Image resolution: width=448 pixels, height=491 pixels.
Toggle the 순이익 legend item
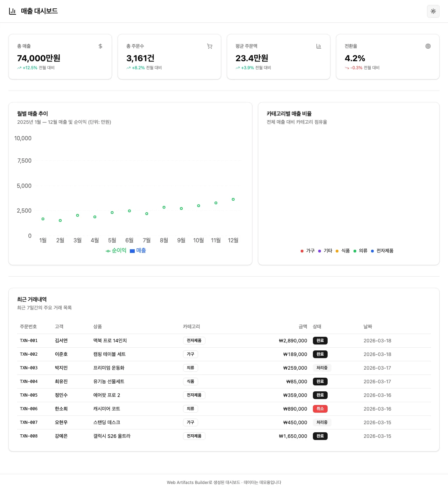click(116, 251)
